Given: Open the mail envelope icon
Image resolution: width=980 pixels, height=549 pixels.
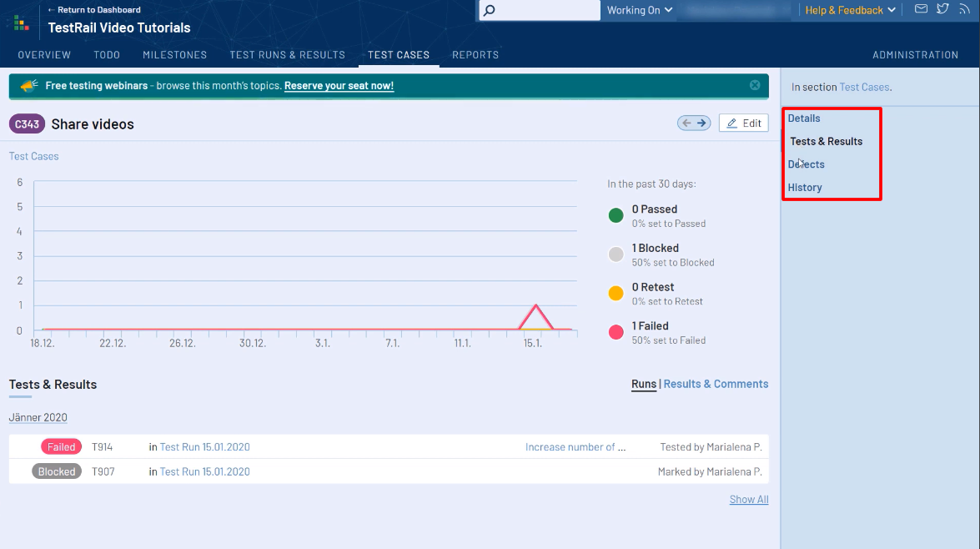Looking at the screenshot, I should [921, 9].
